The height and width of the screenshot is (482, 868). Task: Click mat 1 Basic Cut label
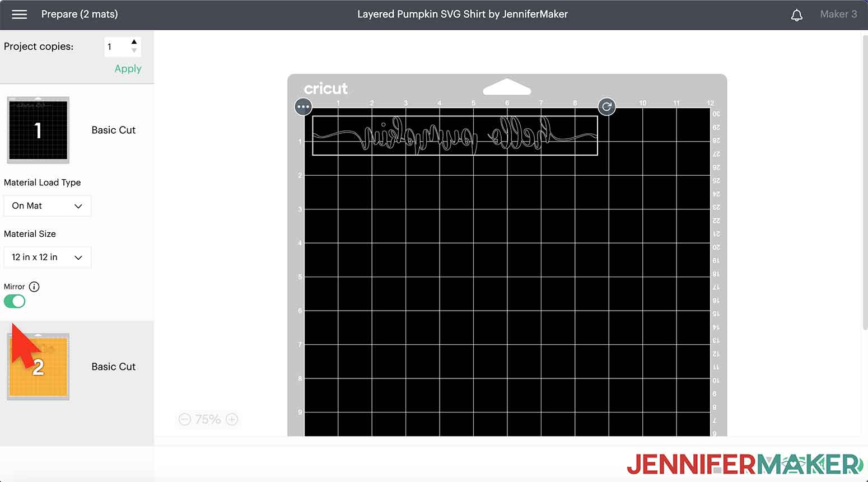pos(114,130)
